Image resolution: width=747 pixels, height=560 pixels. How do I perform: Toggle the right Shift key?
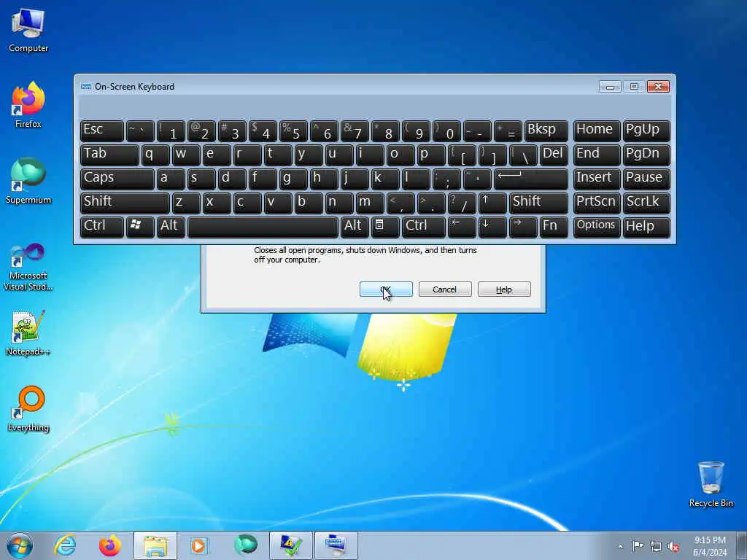click(539, 203)
